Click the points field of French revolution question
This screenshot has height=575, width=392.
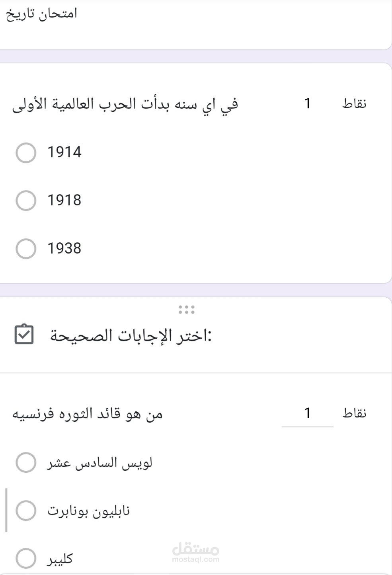tap(307, 414)
